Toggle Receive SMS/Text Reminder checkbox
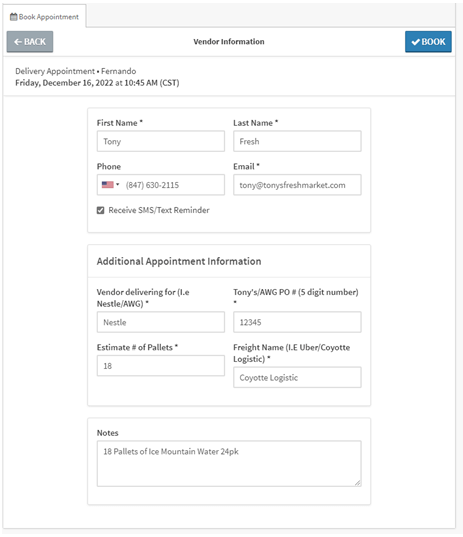This screenshot has width=463, height=537. pos(100,210)
